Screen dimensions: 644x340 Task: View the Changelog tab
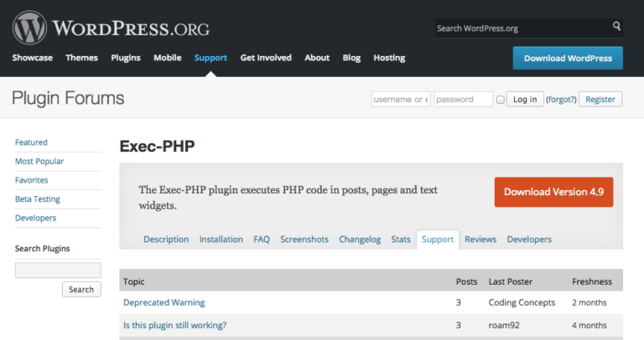coord(360,240)
